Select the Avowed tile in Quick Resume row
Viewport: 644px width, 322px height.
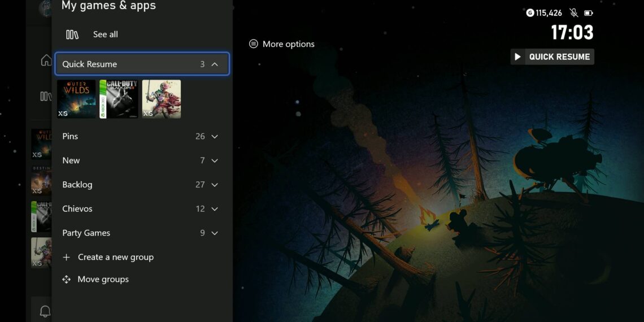[162, 99]
